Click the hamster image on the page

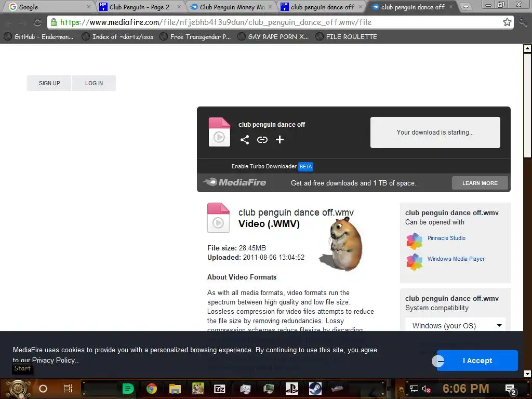[342, 244]
